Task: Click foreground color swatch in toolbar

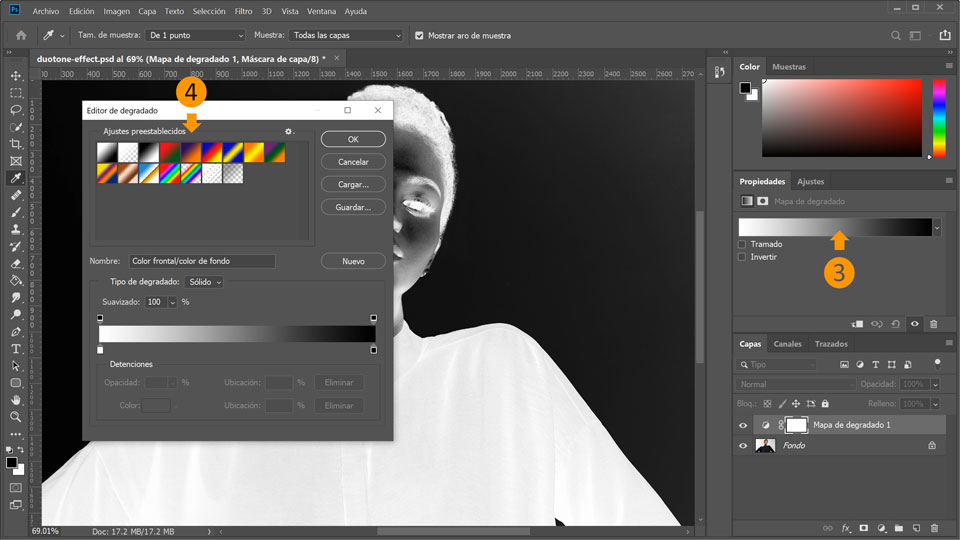Action: click(x=12, y=463)
